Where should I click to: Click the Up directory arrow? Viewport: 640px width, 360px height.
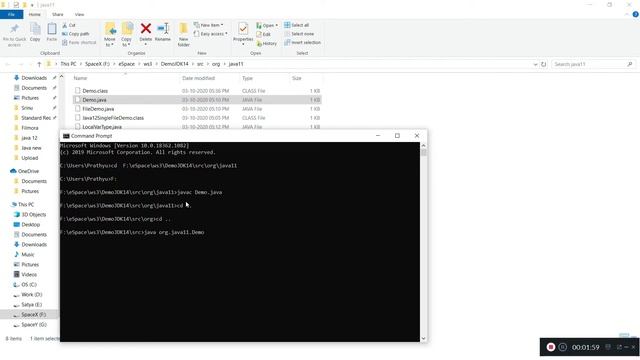[x=39, y=64]
